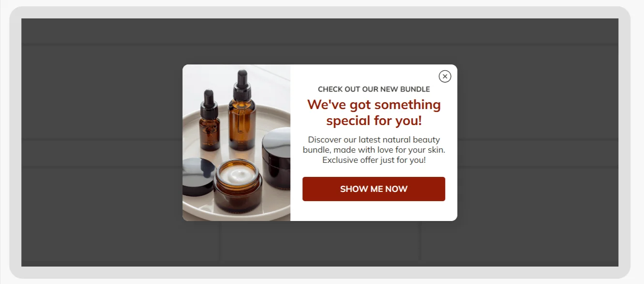Click the 'We've got something' headline line
The image size is (644, 284).
[374, 105]
